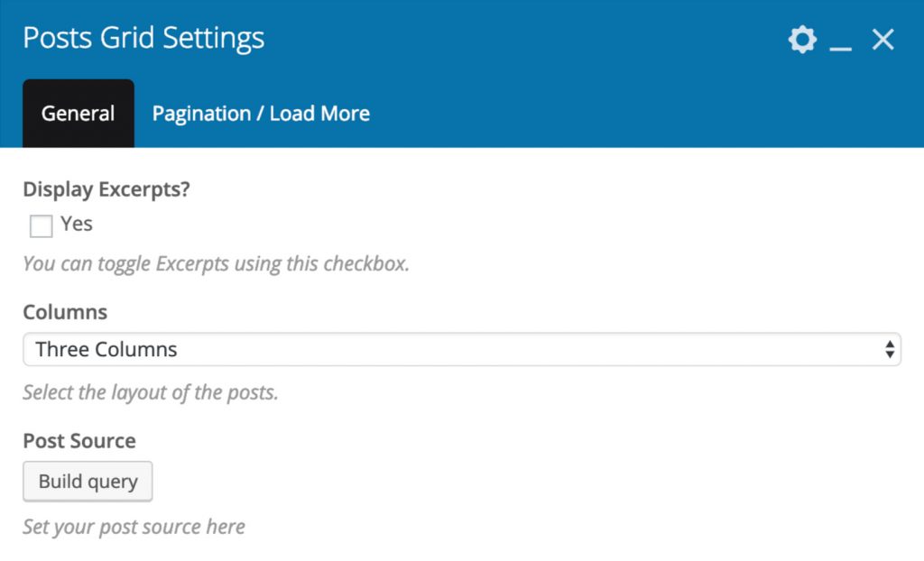Click the Build query button
Image resolution: width=924 pixels, height=561 pixels.
88,482
